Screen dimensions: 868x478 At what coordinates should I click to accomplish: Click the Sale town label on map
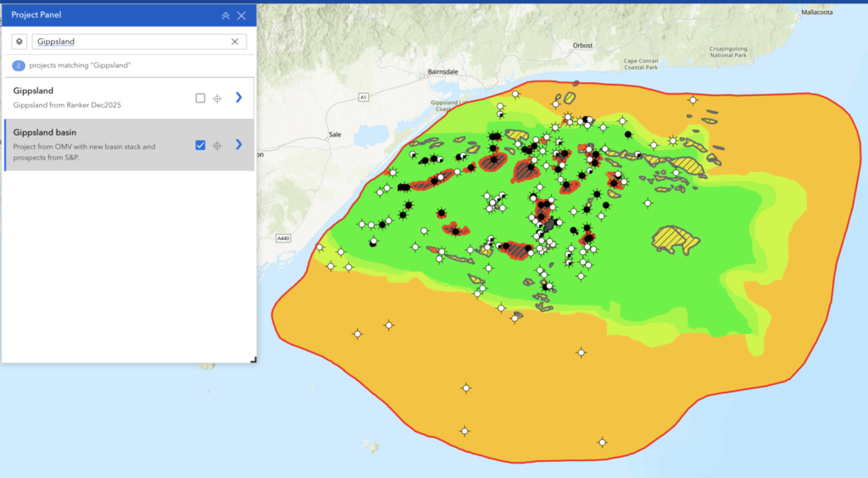pyautogui.click(x=335, y=135)
